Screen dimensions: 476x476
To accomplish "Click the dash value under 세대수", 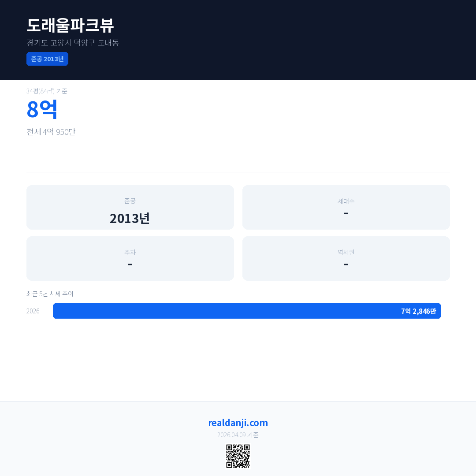I will pos(346,213).
